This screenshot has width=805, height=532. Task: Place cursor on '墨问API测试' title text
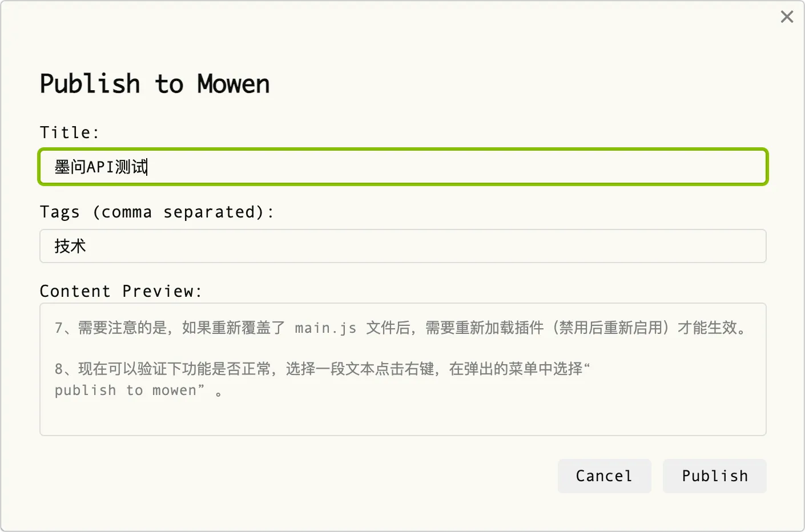pyautogui.click(x=101, y=167)
